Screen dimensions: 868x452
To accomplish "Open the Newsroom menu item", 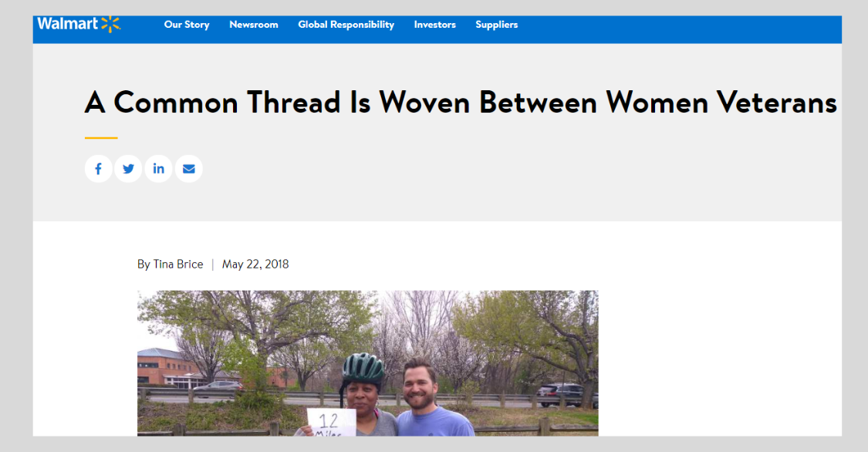I will click(x=254, y=25).
